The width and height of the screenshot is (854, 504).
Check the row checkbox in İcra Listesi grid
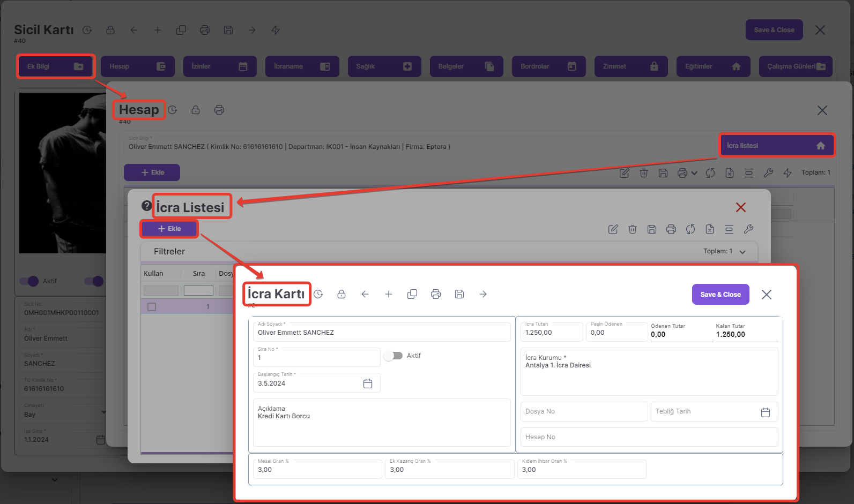pos(152,307)
